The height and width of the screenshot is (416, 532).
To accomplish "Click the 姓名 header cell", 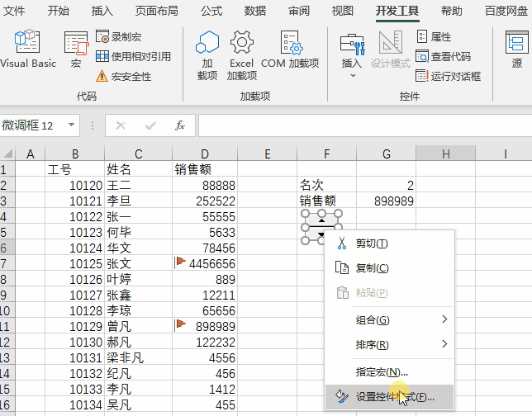I will (x=138, y=169).
